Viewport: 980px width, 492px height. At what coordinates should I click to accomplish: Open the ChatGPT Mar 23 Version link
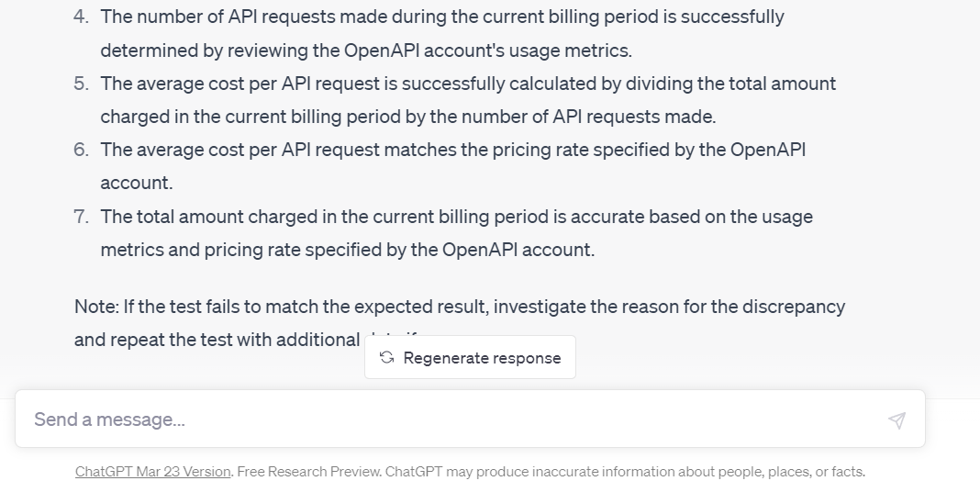(152, 472)
